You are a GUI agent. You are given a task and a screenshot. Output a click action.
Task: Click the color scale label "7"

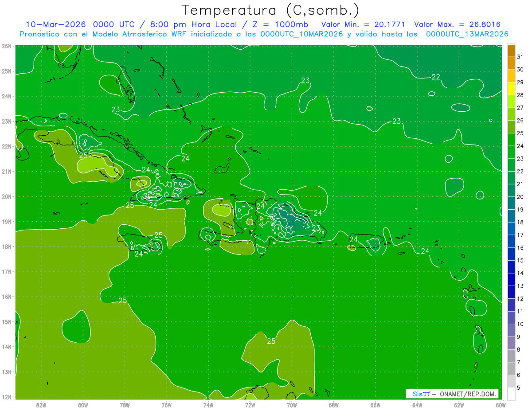pos(519,362)
